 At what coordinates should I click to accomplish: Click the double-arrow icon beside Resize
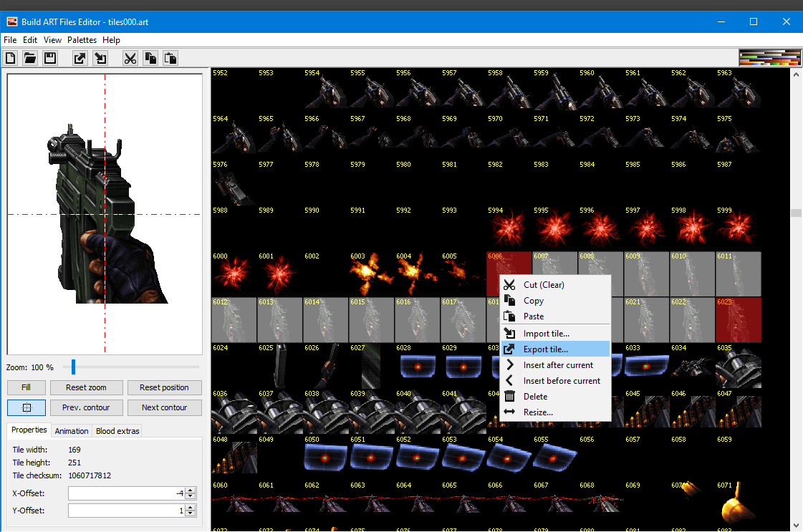(x=509, y=412)
